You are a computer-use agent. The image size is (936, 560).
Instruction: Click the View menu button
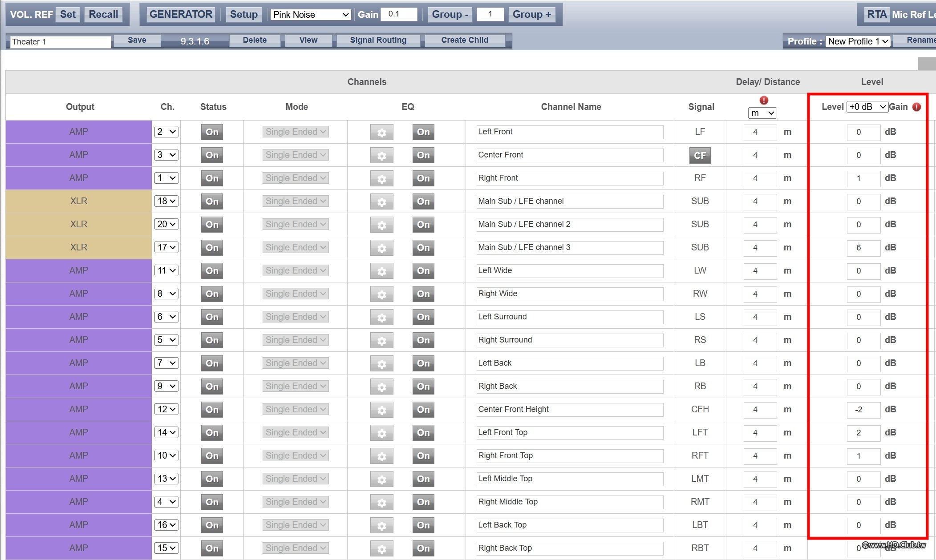pyautogui.click(x=308, y=40)
